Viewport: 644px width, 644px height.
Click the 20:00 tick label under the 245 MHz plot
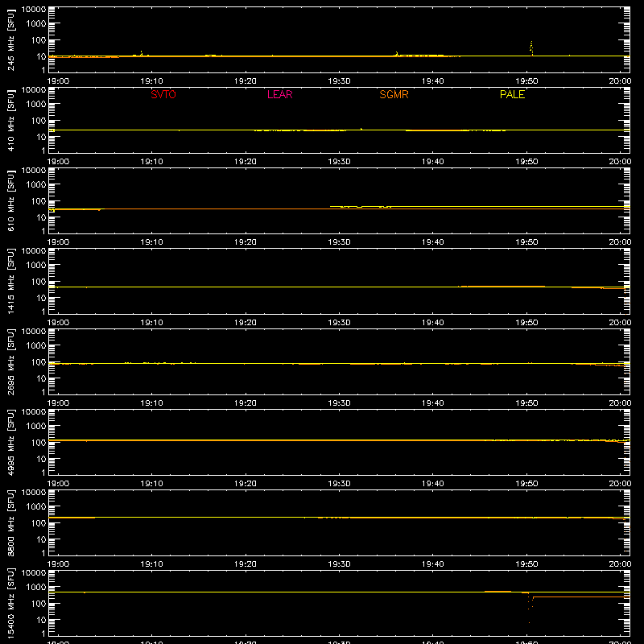coord(620,81)
